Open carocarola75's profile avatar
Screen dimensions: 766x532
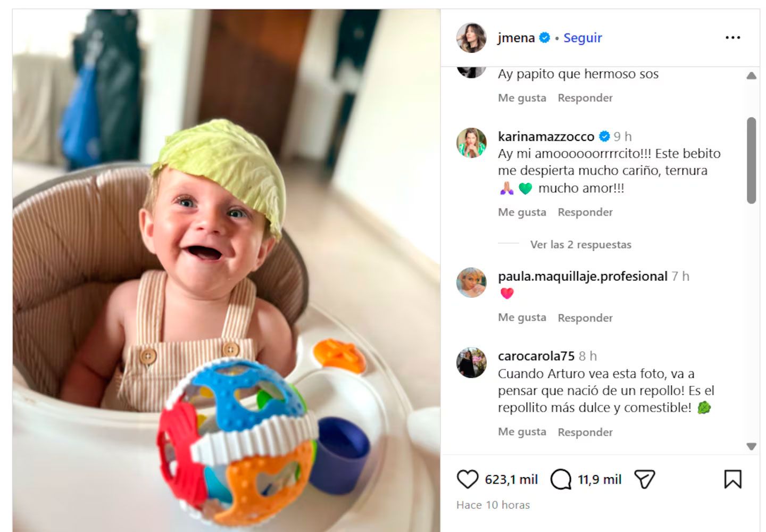pos(471,362)
